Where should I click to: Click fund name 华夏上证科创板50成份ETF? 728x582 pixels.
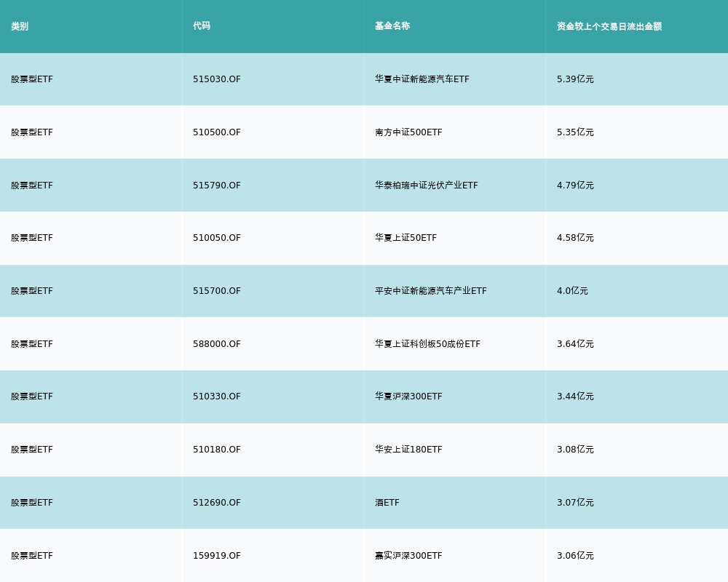tap(427, 344)
